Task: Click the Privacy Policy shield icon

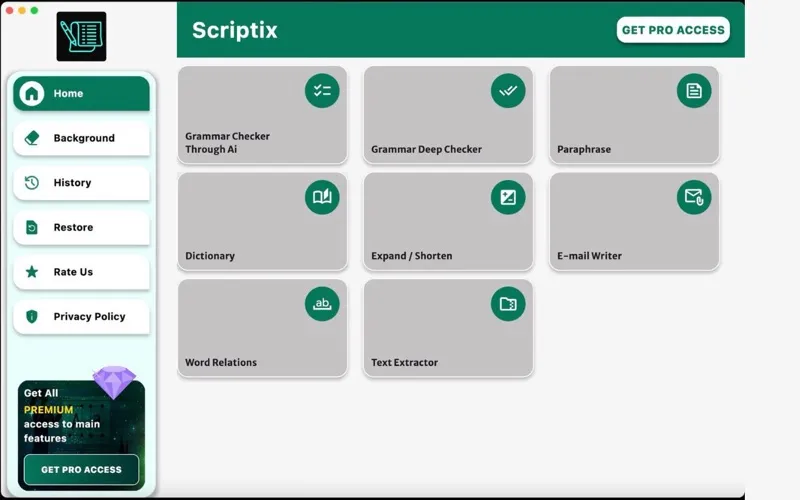Action: pyautogui.click(x=32, y=316)
